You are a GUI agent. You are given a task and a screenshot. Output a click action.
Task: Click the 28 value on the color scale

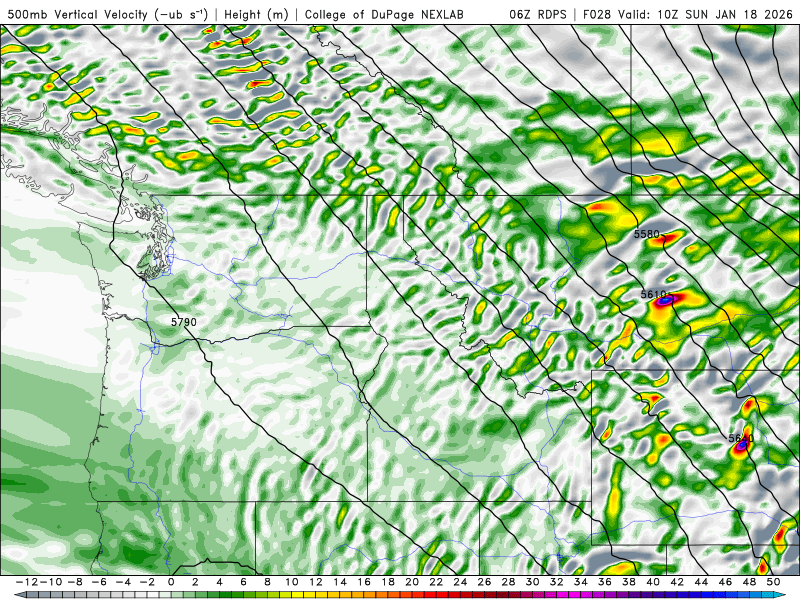pos(508,582)
